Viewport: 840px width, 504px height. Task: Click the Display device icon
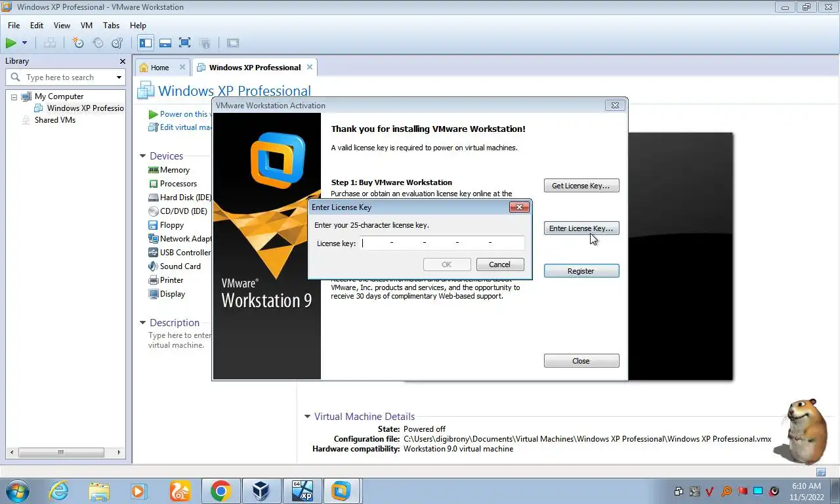click(154, 294)
